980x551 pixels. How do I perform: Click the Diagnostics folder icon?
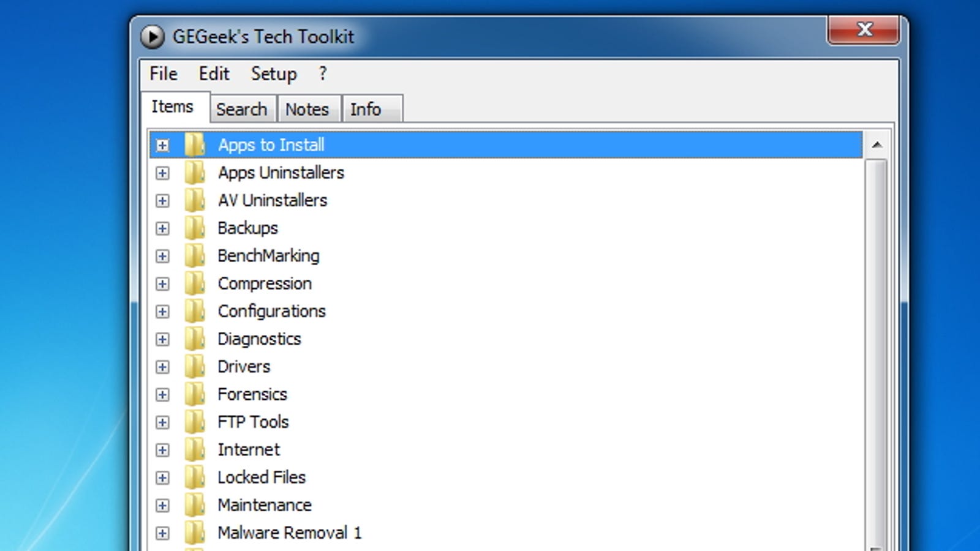195,339
